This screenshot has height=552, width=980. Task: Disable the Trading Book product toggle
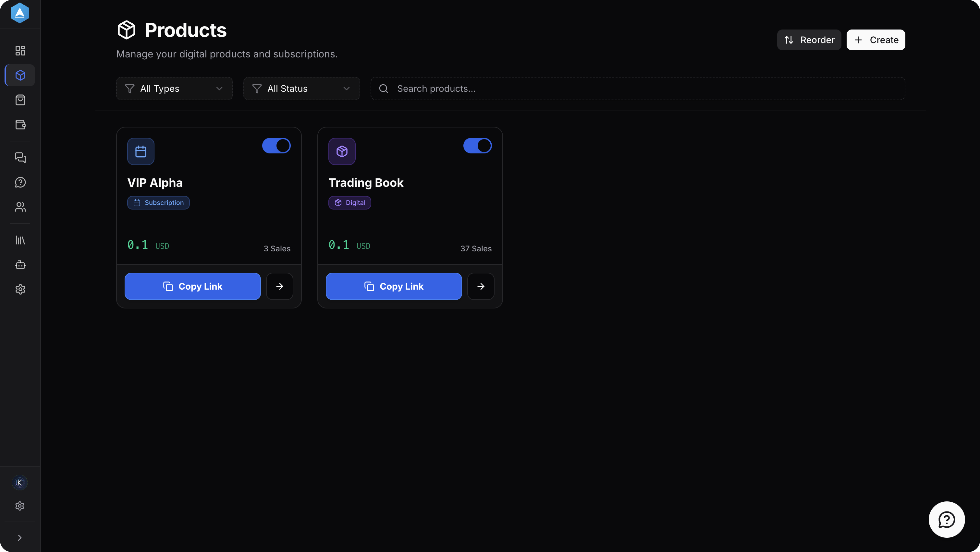coord(477,146)
